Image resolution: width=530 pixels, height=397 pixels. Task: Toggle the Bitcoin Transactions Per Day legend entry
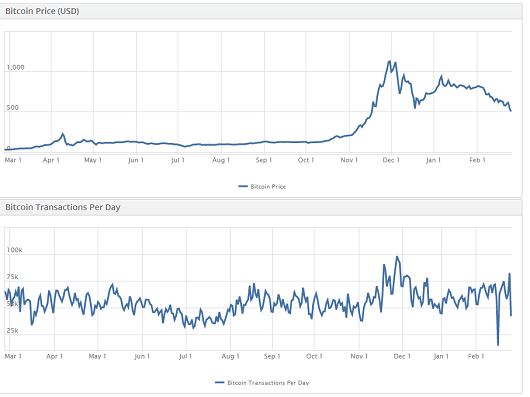[x=262, y=383]
